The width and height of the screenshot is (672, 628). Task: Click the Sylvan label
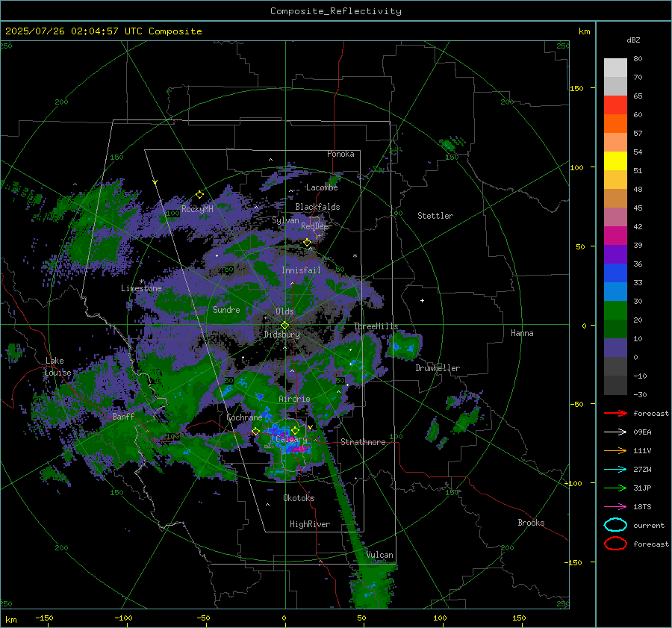(285, 220)
